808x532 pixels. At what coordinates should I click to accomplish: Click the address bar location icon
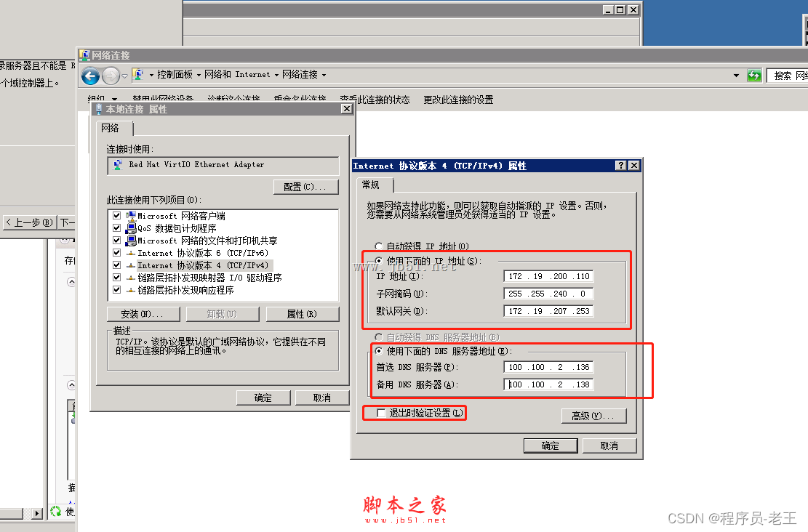click(x=137, y=75)
